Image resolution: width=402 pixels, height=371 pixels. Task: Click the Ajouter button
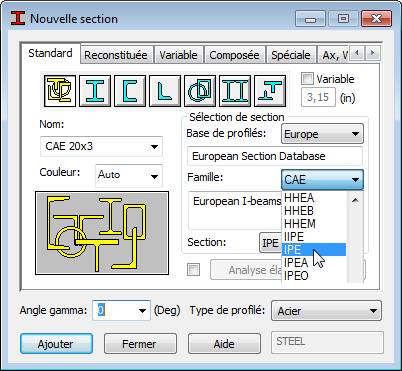(56, 343)
